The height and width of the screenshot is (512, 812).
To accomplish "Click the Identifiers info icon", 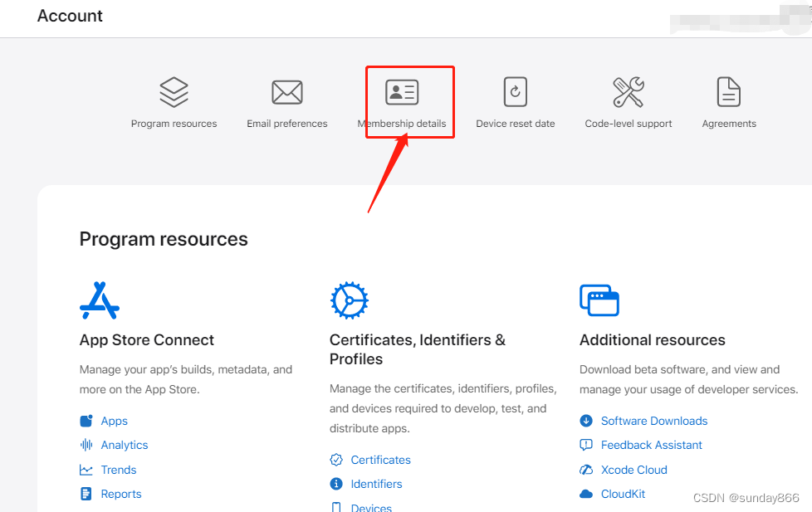I will pos(336,484).
